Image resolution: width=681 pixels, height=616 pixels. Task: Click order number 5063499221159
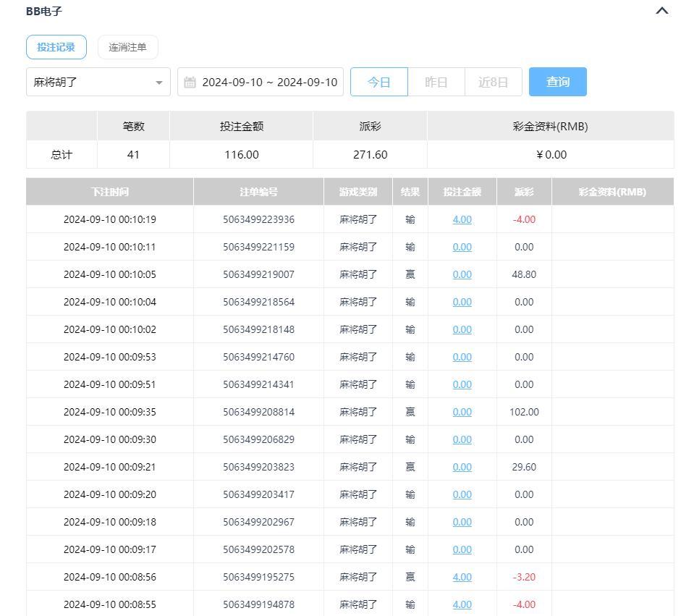tap(258, 247)
